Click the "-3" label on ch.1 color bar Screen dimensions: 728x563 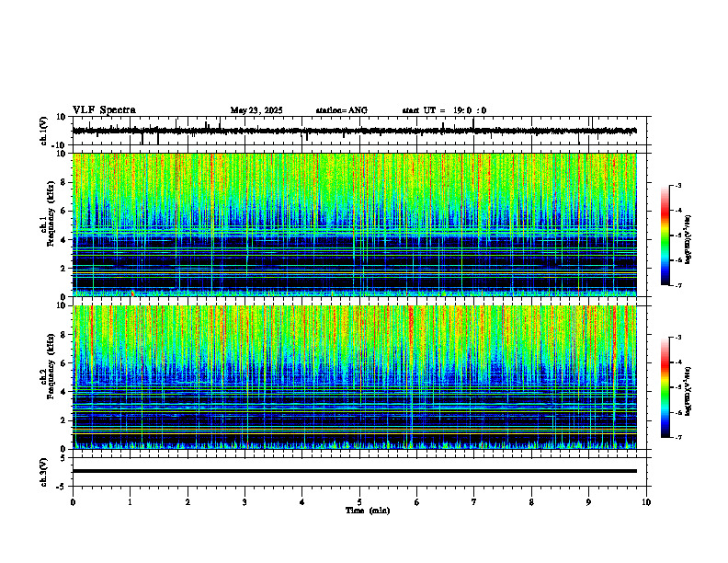tap(678, 185)
